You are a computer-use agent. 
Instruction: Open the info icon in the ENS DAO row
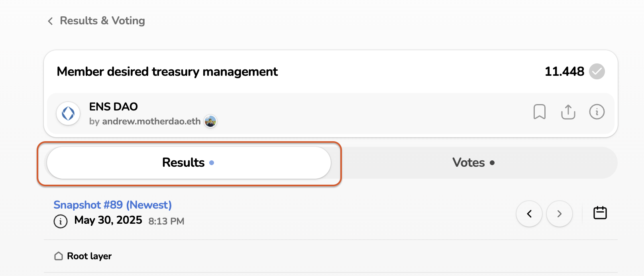point(597,112)
